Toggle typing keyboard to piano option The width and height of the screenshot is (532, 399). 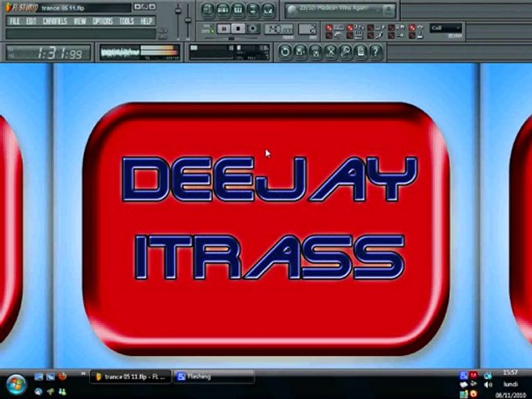[334, 28]
